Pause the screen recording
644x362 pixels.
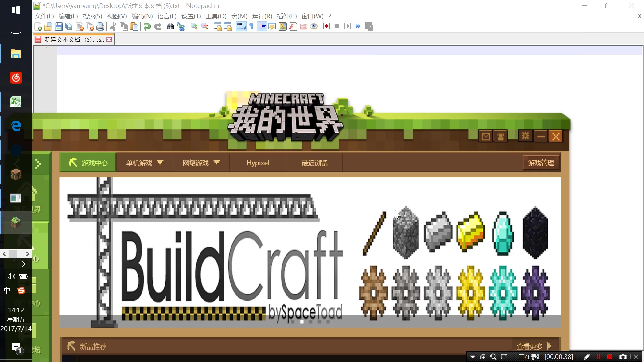point(599,357)
